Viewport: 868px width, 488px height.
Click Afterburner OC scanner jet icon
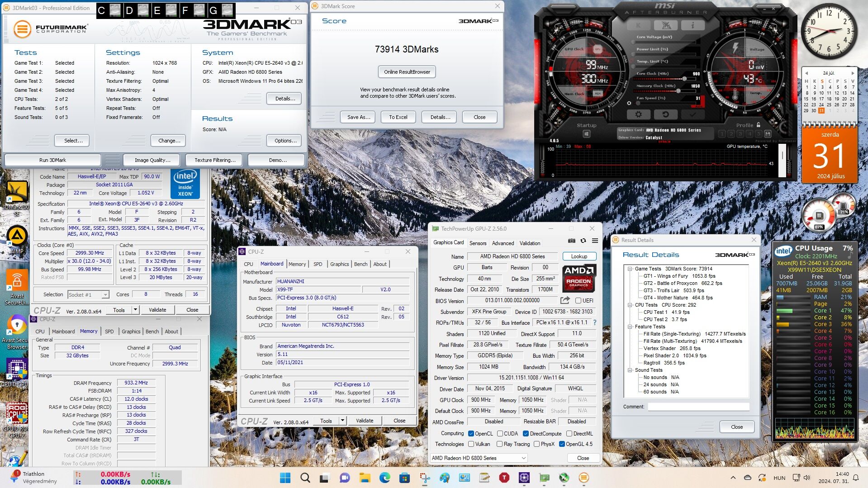pyautogui.click(x=665, y=25)
